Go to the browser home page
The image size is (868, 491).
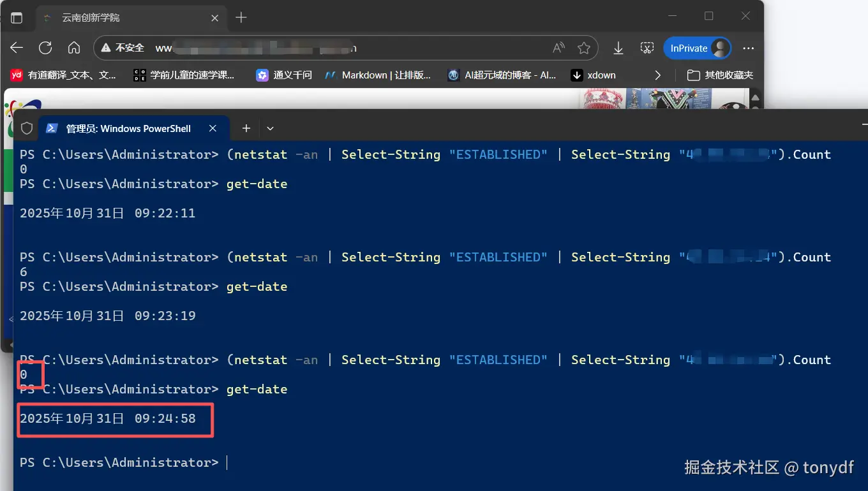pyautogui.click(x=74, y=48)
